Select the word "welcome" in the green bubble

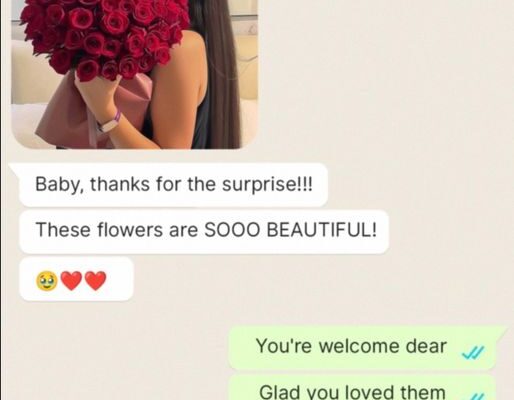click(x=359, y=346)
